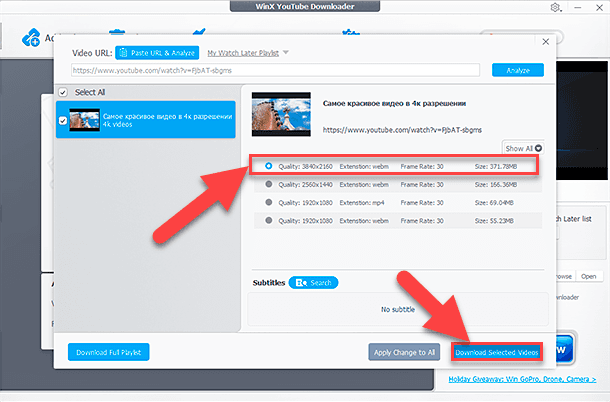
Task: Click Download Selected Videos button
Action: coord(497,353)
